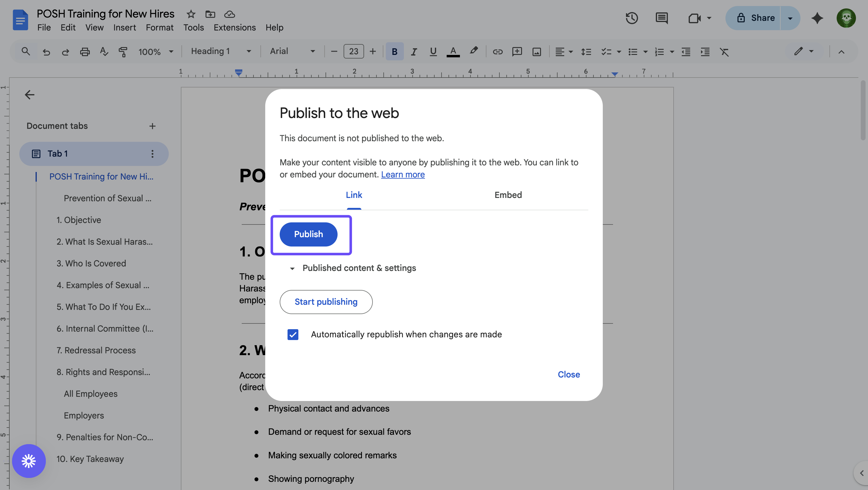This screenshot has width=868, height=490.
Task: Toggle bold formatting button
Action: point(394,52)
